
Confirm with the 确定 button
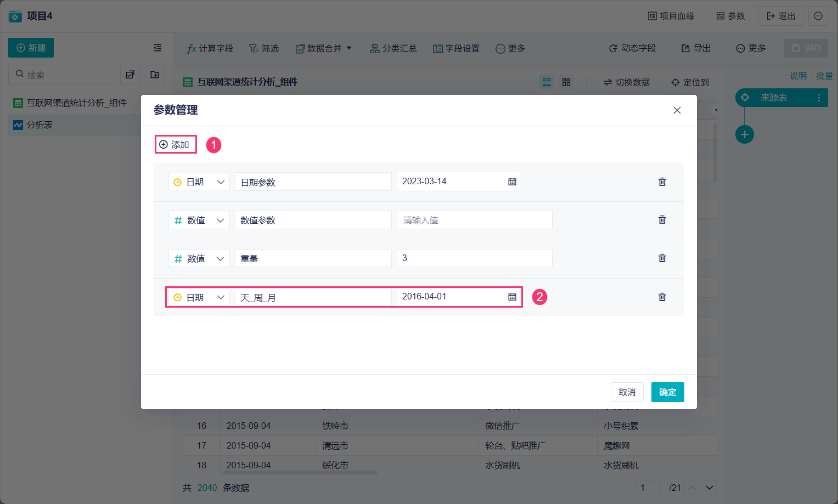[667, 392]
